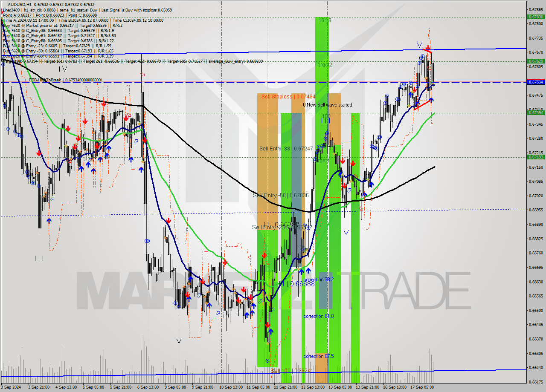Select the 'Target2' label on green zone
The height and width of the screenshot is (392, 546).
pyautogui.click(x=323, y=65)
